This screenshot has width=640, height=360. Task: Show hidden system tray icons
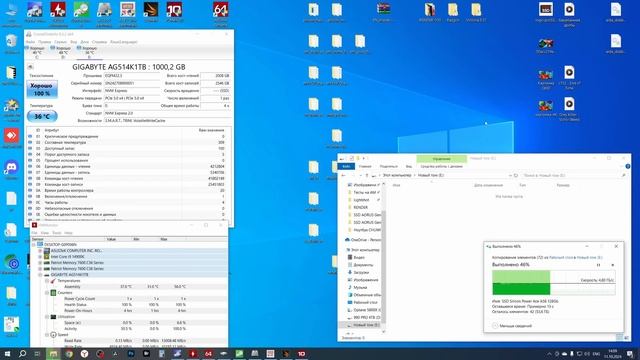(x=549, y=354)
